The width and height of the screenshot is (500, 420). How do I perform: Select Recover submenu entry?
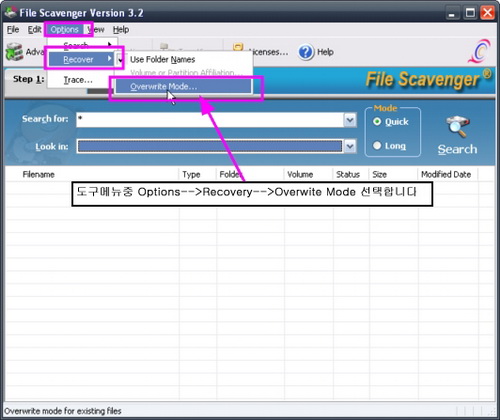click(81, 59)
